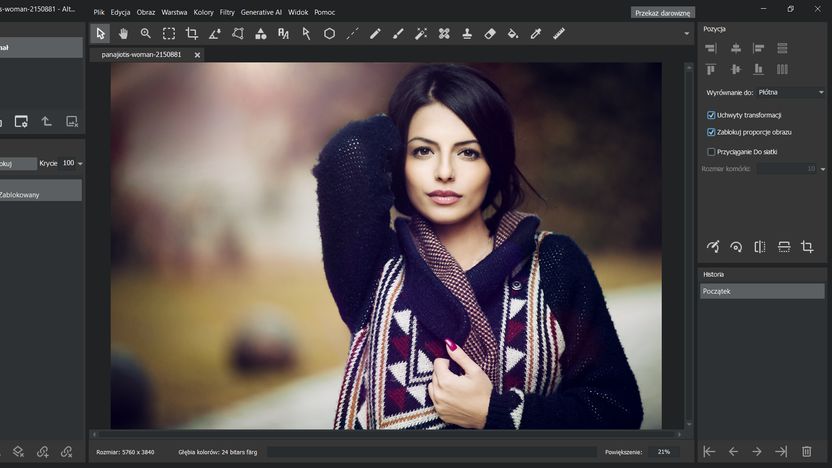Open the Kolory menu
Image resolution: width=832 pixels, height=468 pixels.
[203, 12]
